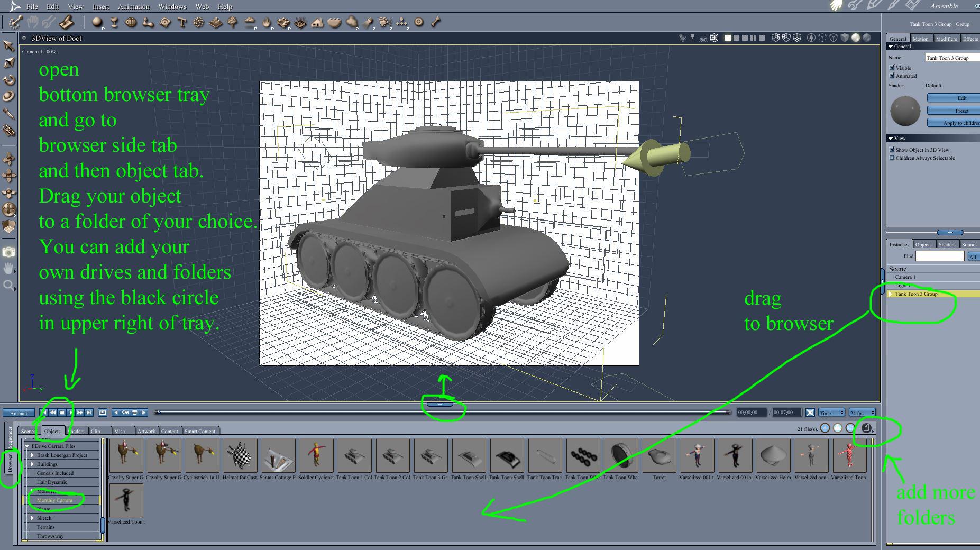Toggle the Animated checkbox
Viewport: 980px width, 550px height.
coord(892,76)
